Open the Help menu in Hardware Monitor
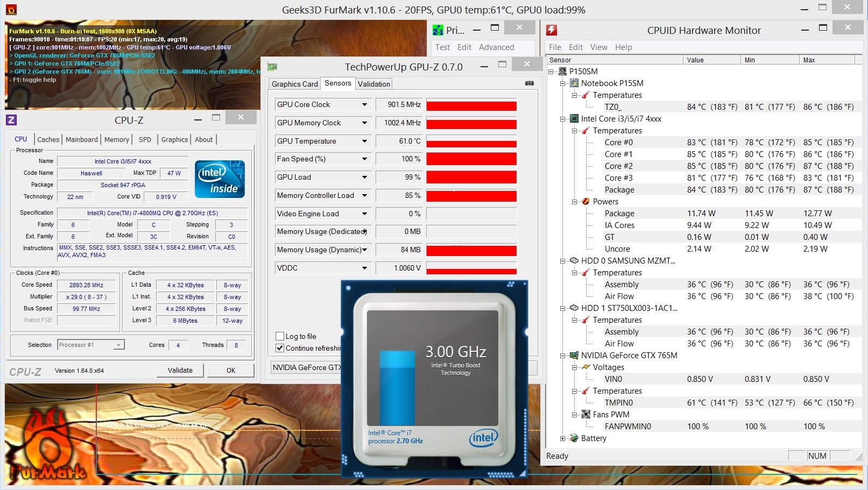Viewport: 868px width, 490px height. [624, 47]
